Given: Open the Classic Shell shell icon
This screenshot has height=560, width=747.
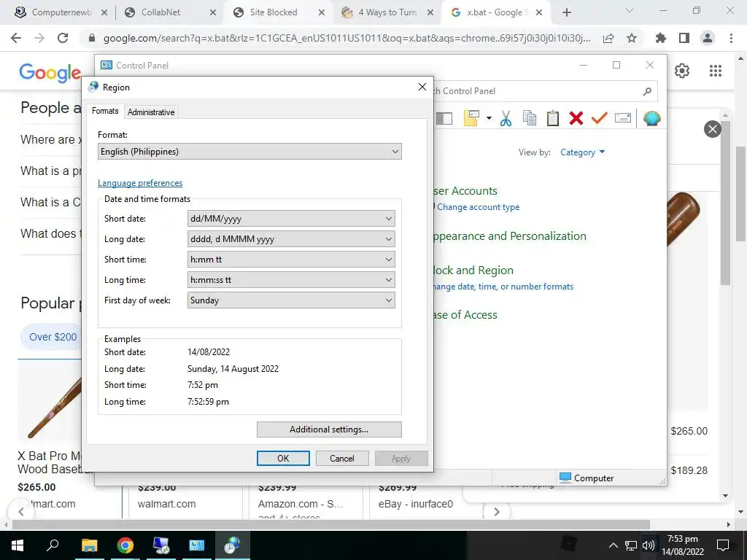Looking at the screenshot, I should 651,118.
